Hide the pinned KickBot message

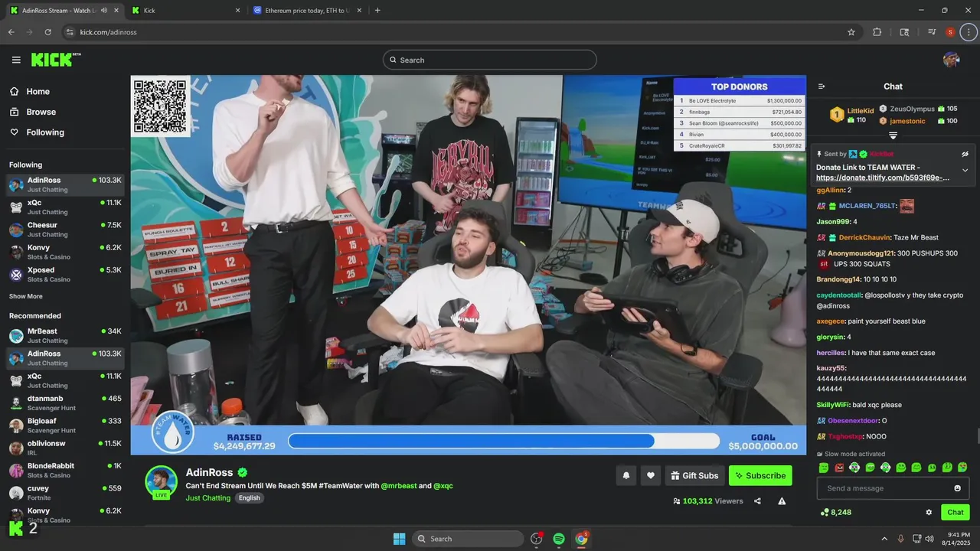[965, 154]
